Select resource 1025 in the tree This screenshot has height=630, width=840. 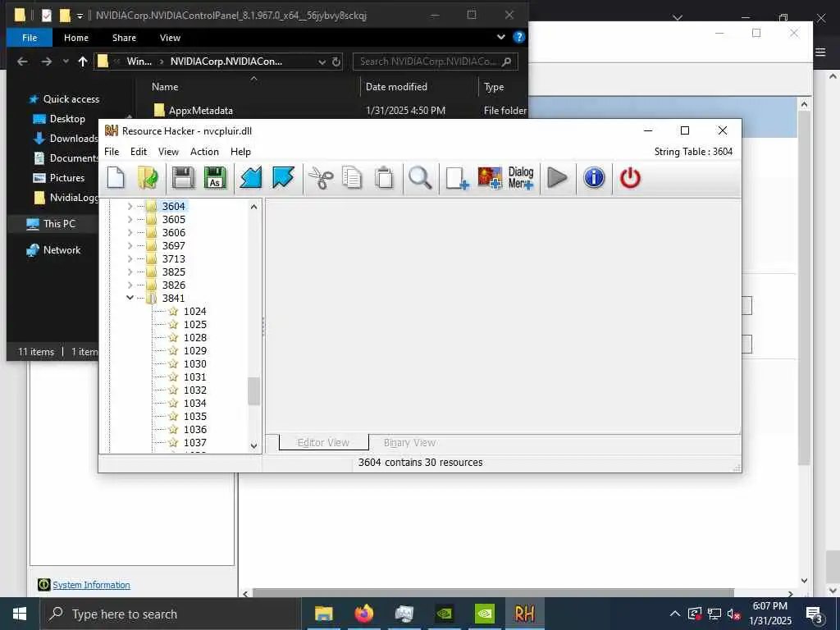(x=194, y=324)
